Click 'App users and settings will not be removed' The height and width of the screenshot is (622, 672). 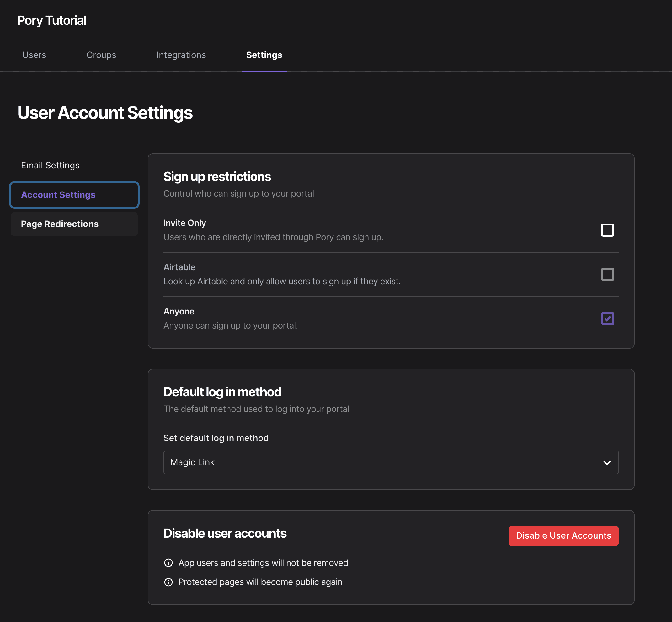click(263, 563)
